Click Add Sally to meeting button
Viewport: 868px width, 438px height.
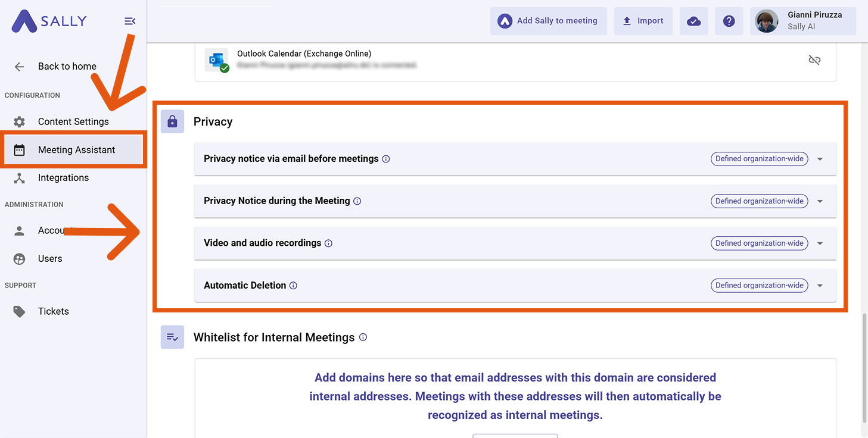[548, 21]
